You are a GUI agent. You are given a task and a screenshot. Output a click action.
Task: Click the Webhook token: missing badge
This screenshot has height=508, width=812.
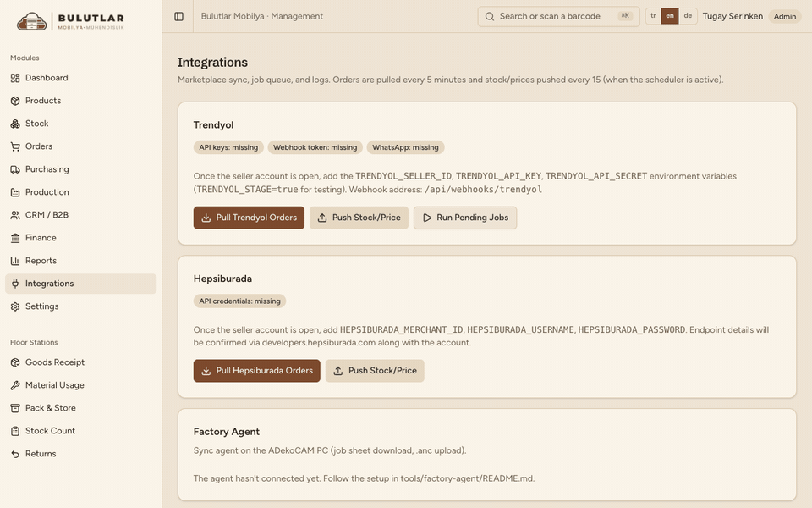point(315,147)
